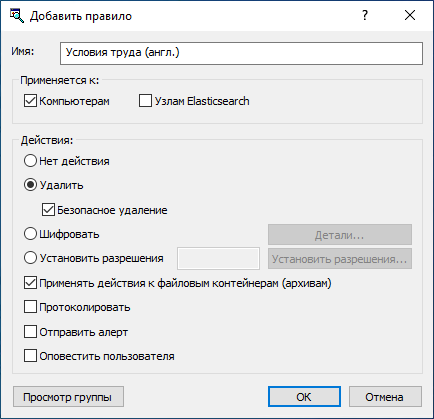Select the Установить разрешения radio button
The width and height of the screenshot is (434, 419).
(30, 258)
